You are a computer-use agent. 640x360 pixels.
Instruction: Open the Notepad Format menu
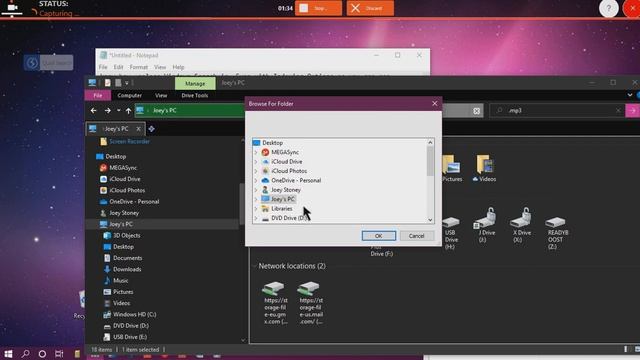pos(139,67)
